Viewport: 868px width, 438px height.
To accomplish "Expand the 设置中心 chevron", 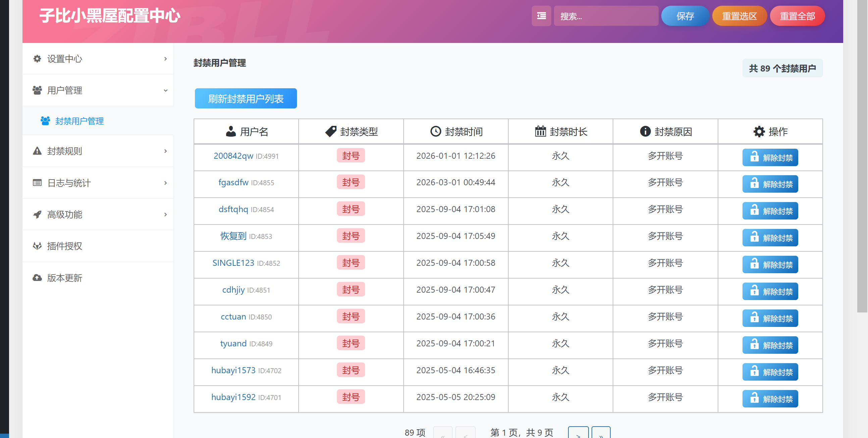I will 165,59.
